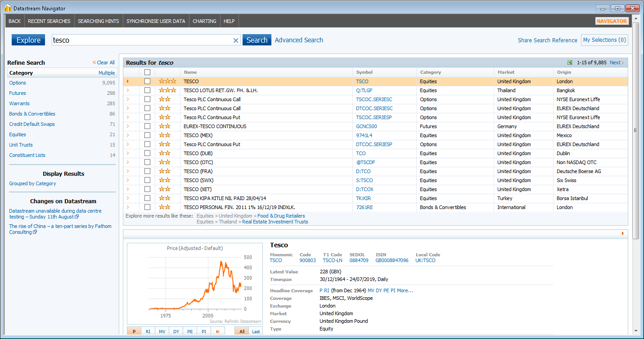
Task: Click the stars of the EUREX-TESCO CONTINUOUS row
Action: [x=164, y=126]
